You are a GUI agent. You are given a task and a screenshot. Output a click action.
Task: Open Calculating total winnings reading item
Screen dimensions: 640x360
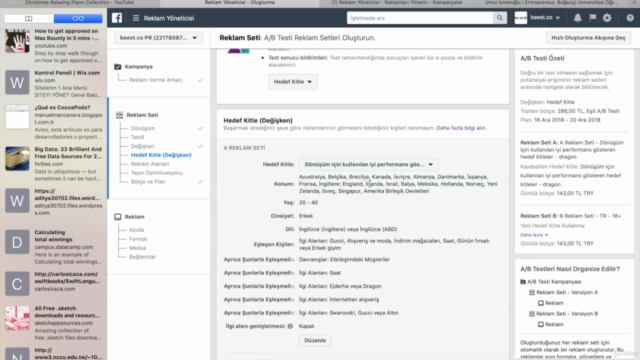(53, 247)
